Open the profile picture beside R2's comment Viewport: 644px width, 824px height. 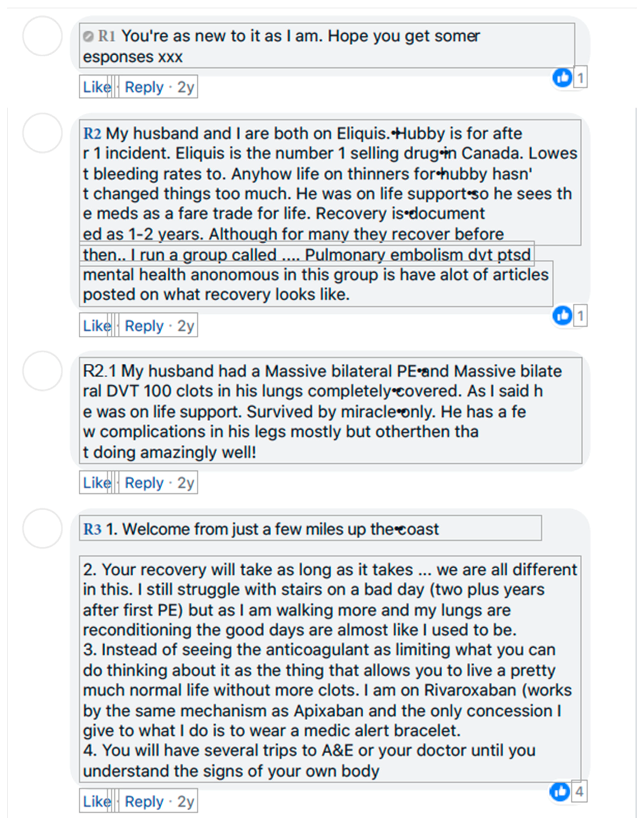pos(42,133)
